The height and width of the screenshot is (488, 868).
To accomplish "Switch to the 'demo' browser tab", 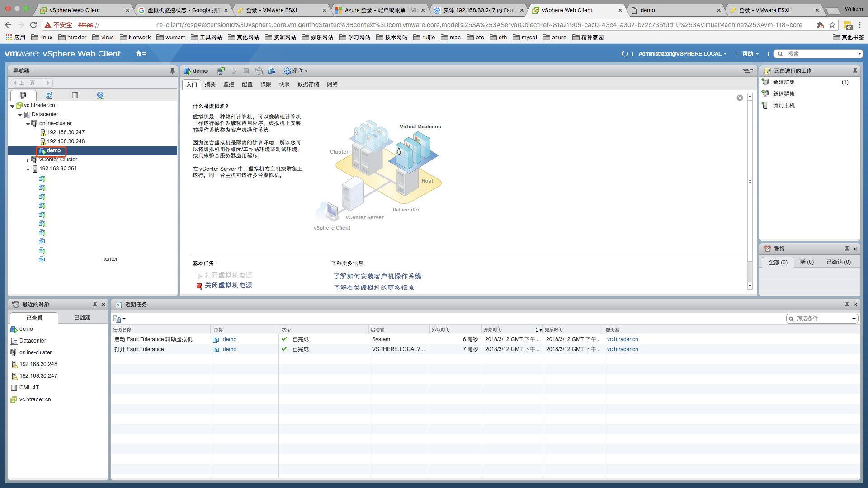I will point(675,10).
